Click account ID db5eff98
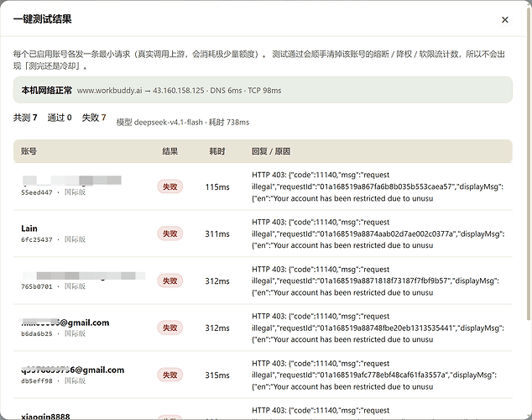This screenshot has height=420, width=532. [37, 381]
